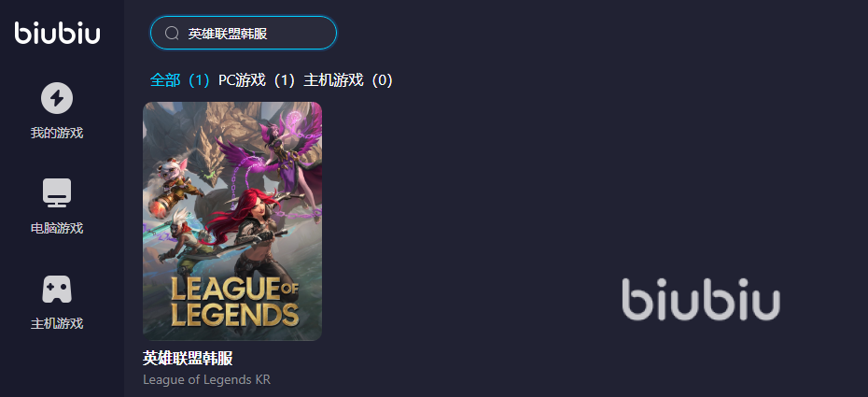
Task: Switch to the 全部 (1) tab
Action: click(180, 80)
